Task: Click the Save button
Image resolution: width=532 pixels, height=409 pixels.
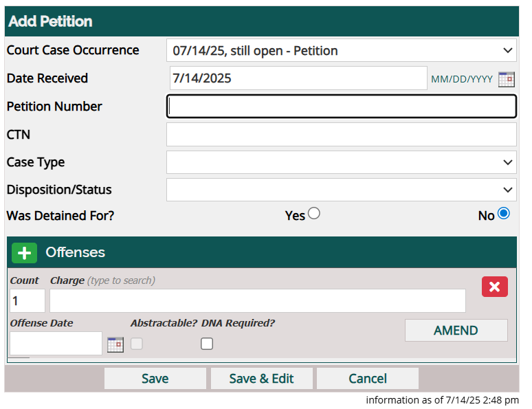Action: [155, 379]
